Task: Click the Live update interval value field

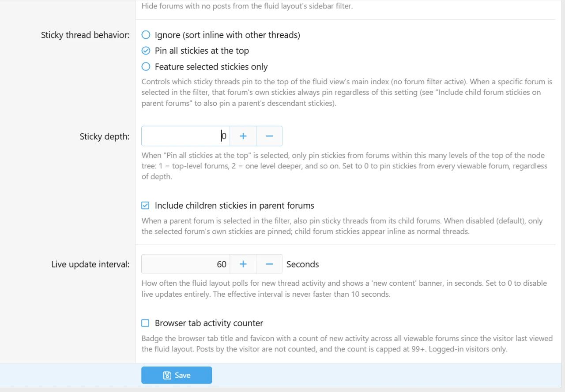Action: pos(185,264)
